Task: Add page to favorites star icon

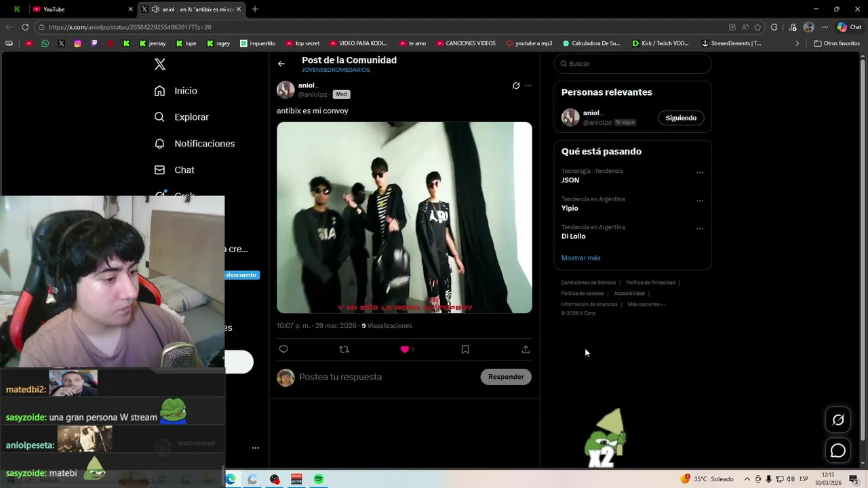Action: (x=757, y=27)
